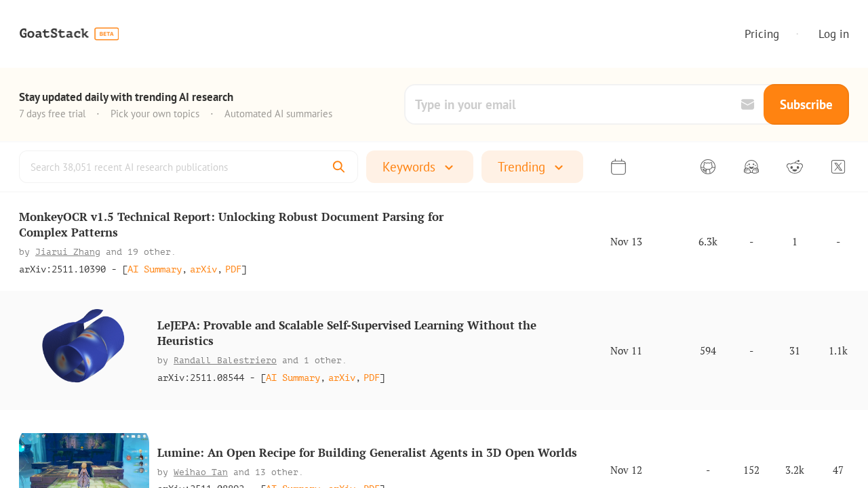The width and height of the screenshot is (868, 488).
Task: Click the calendar date column icon
Action: click(618, 167)
